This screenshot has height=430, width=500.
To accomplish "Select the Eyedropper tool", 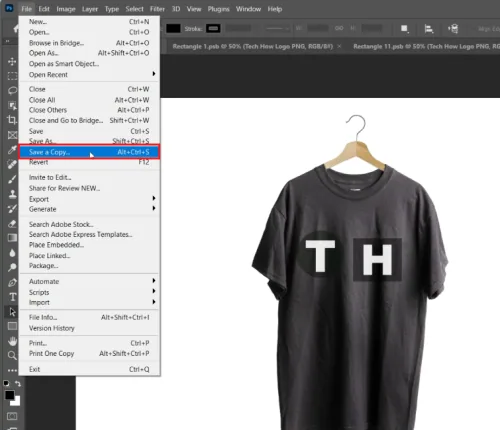I will point(12,150).
